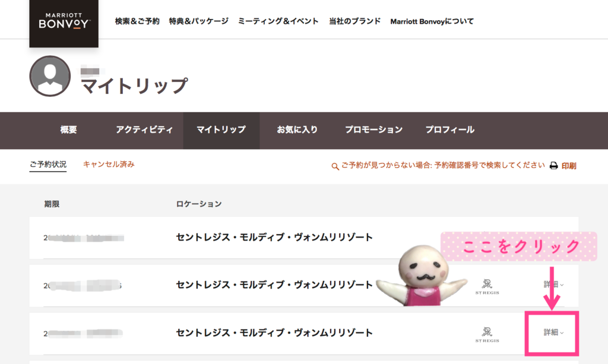The height and width of the screenshot is (364, 608).
Task: Click the magnifier icon beside reservation search
Action: pos(335,167)
